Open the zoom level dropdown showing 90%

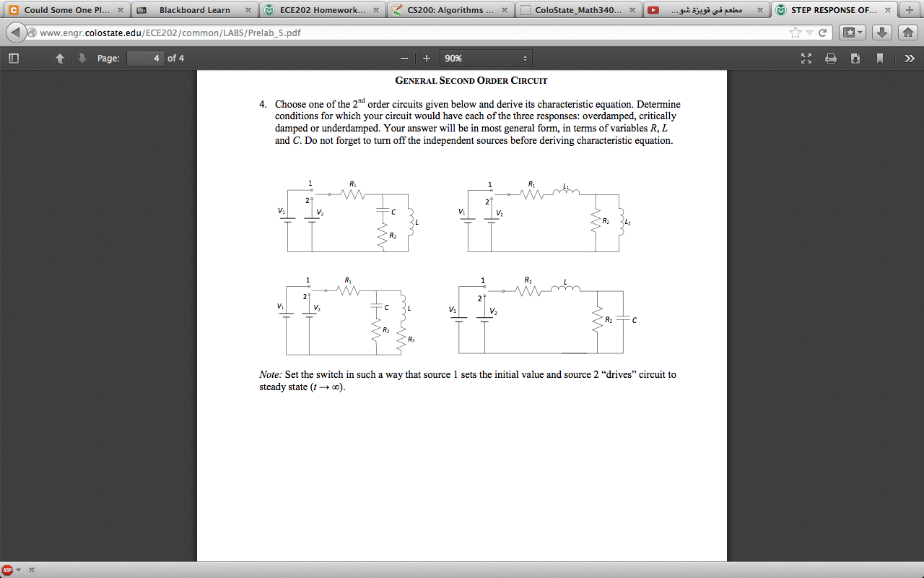click(x=486, y=58)
